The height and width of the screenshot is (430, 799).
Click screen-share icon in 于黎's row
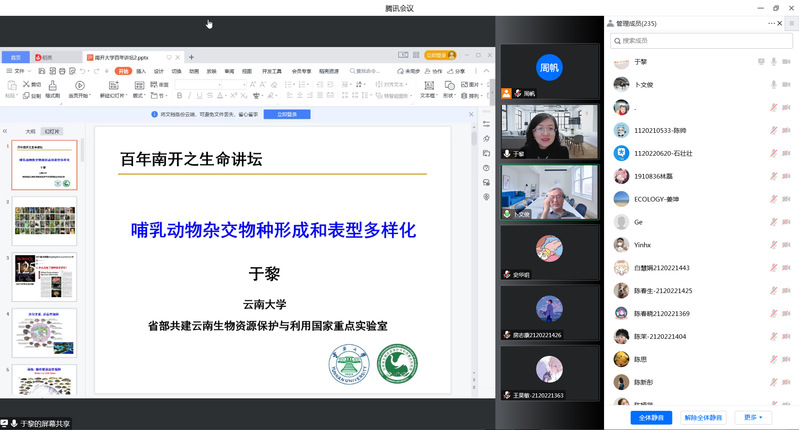(x=759, y=62)
